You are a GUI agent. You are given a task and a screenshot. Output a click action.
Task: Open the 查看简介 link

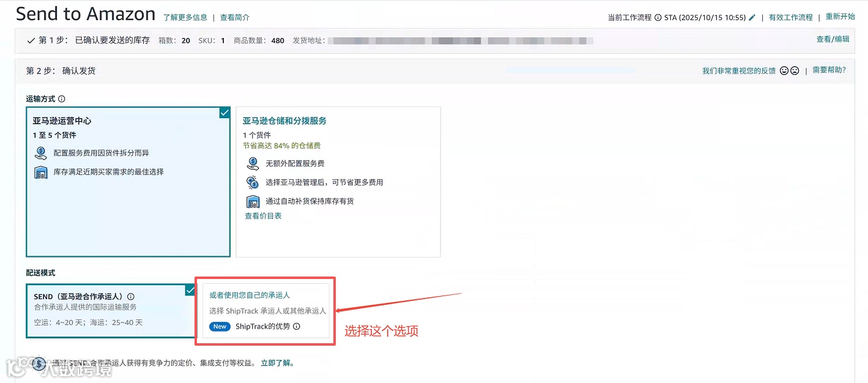point(235,18)
